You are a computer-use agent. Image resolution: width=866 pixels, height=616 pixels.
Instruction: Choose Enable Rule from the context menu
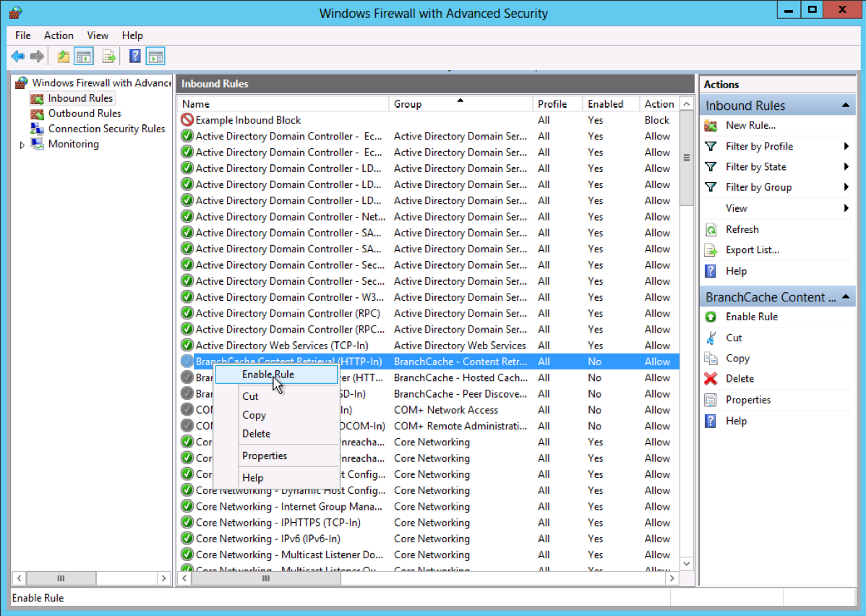276,375
